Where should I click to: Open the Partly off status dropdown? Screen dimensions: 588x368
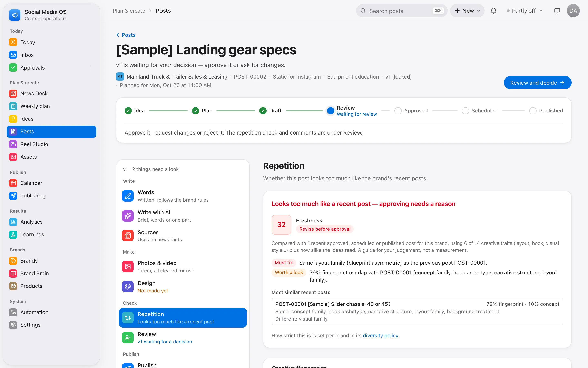[525, 11]
